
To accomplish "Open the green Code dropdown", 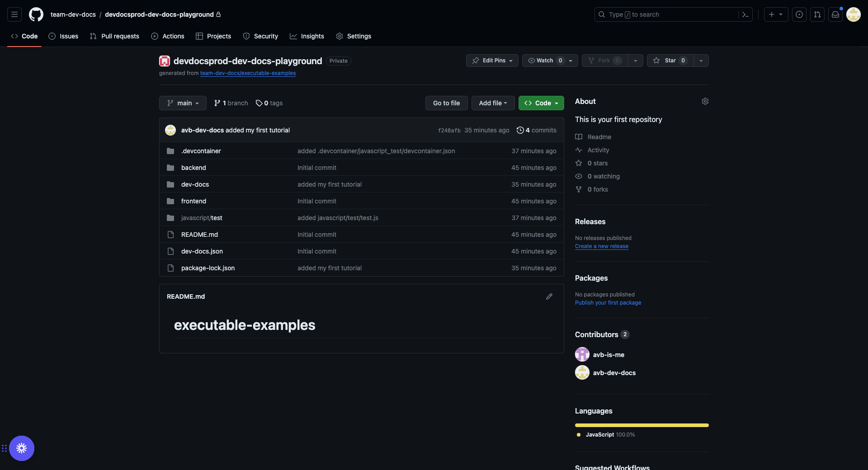I will 541,103.
